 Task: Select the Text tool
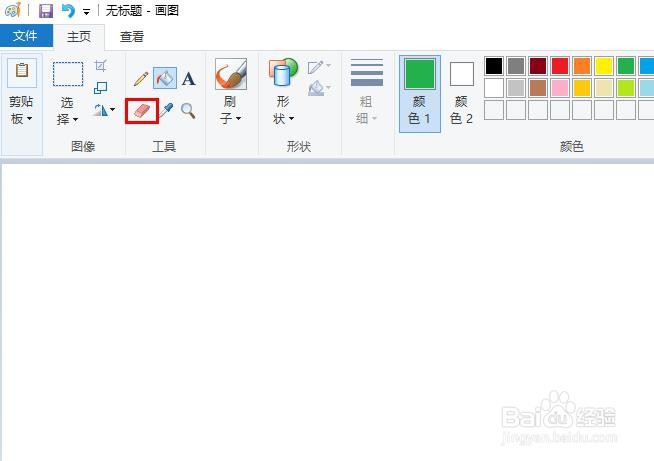point(189,78)
